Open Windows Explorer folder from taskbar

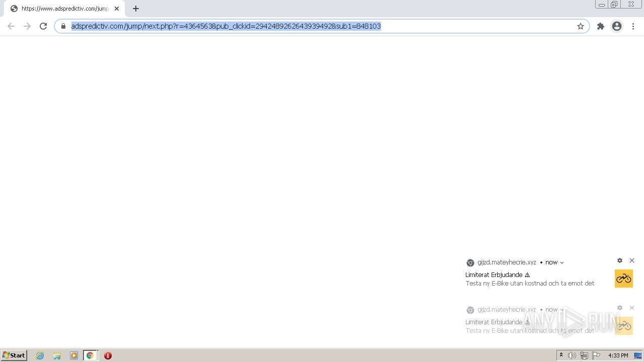point(57,355)
